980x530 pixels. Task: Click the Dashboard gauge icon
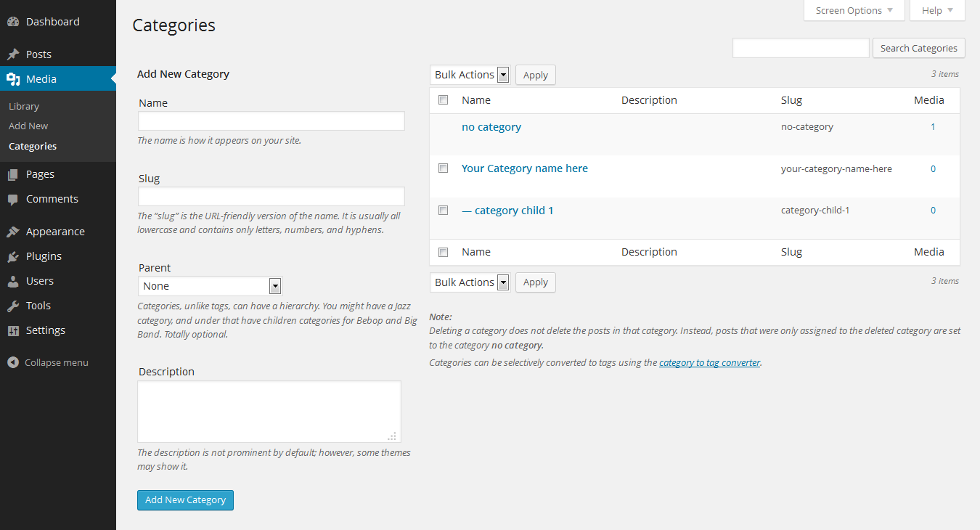pos(13,22)
